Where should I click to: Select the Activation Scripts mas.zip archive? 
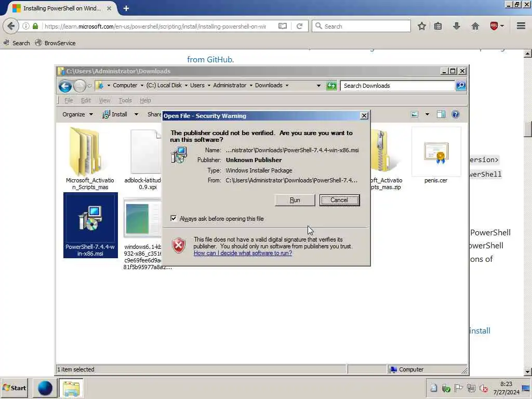[x=387, y=159]
